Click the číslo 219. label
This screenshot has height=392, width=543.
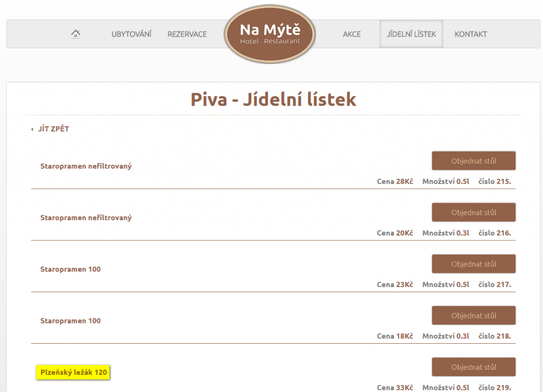coord(495,388)
